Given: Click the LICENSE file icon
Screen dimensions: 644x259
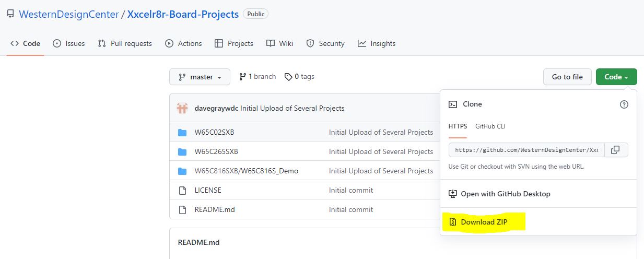Looking at the screenshot, I should 182,190.
